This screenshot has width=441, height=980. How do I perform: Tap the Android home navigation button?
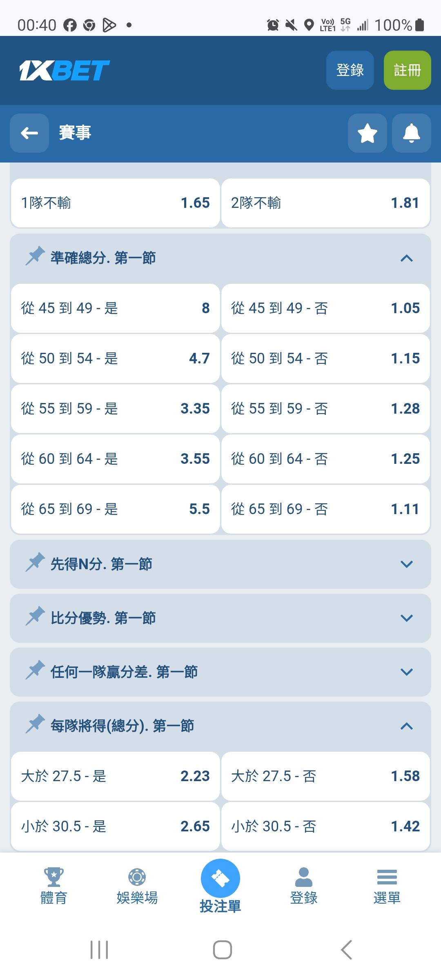pos(222,949)
